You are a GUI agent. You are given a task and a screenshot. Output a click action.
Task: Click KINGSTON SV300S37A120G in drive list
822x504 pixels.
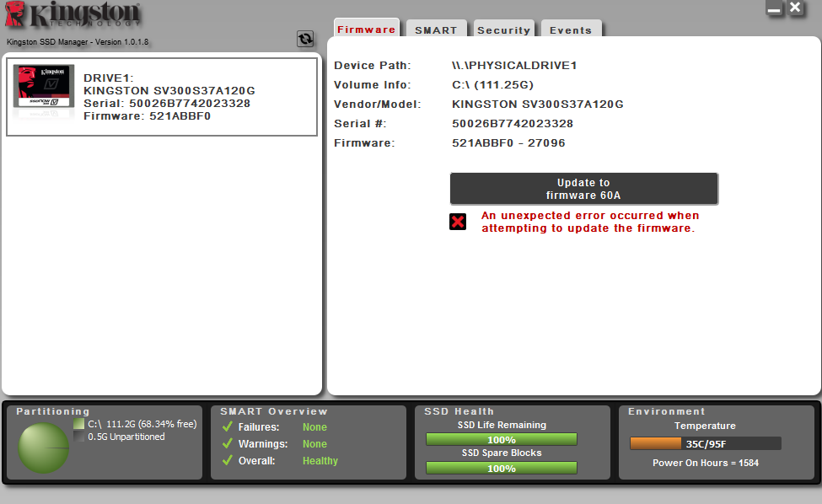point(169,91)
